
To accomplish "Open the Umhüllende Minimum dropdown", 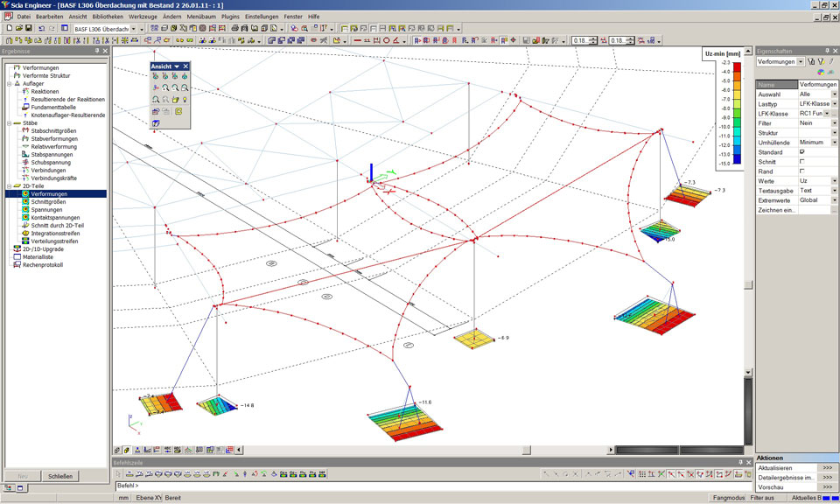I will 834,143.
